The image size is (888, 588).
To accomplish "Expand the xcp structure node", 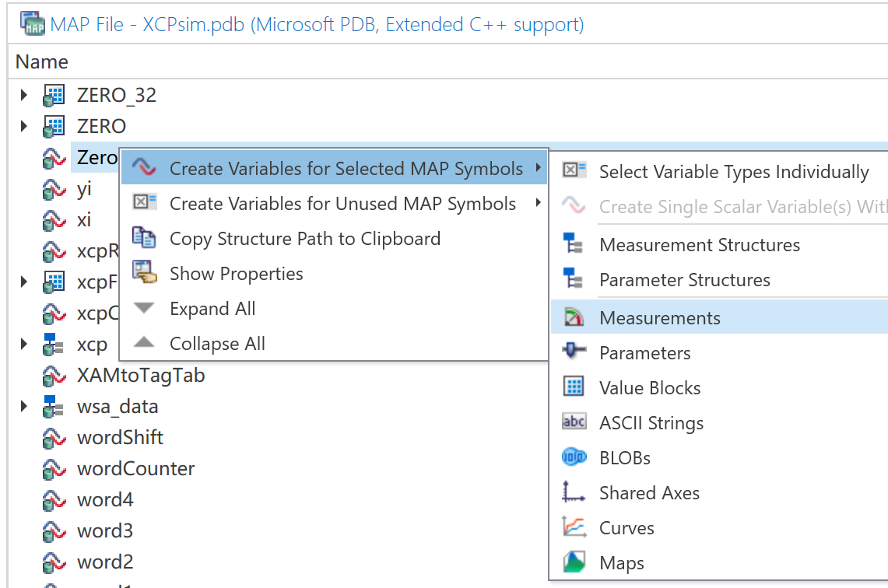I will point(24,345).
